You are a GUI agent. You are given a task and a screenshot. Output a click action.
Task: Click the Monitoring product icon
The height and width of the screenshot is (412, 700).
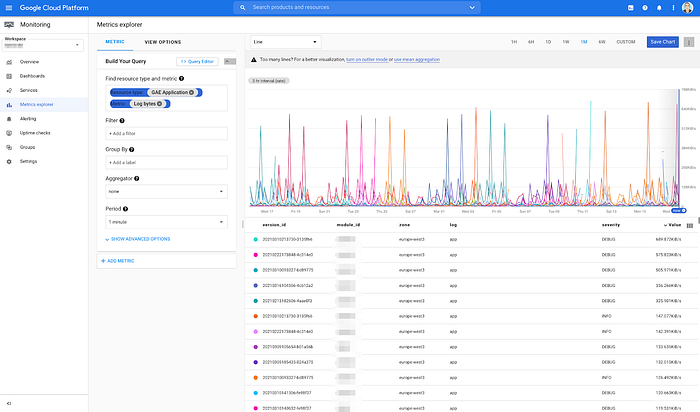(x=9, y=25)
